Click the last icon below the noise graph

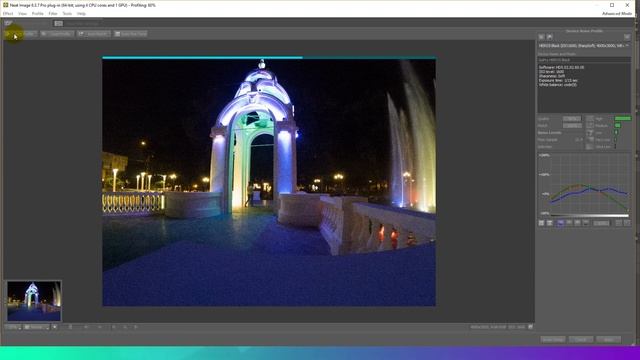627,223
